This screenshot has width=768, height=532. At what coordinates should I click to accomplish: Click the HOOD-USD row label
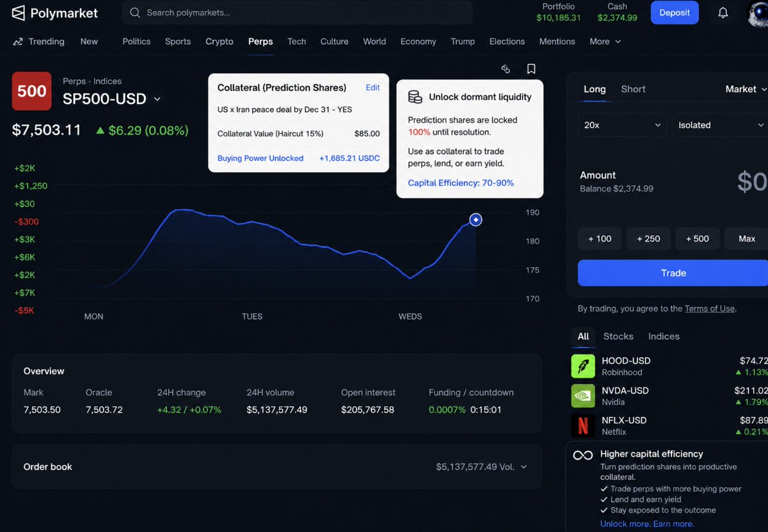(x=625, y=361)
